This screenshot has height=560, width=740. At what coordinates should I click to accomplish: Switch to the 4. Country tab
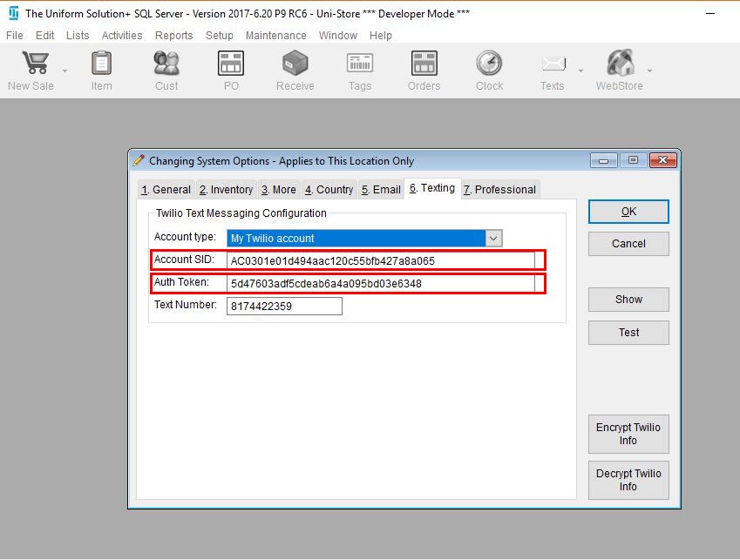pyautogui.click(x=329, y=190)
